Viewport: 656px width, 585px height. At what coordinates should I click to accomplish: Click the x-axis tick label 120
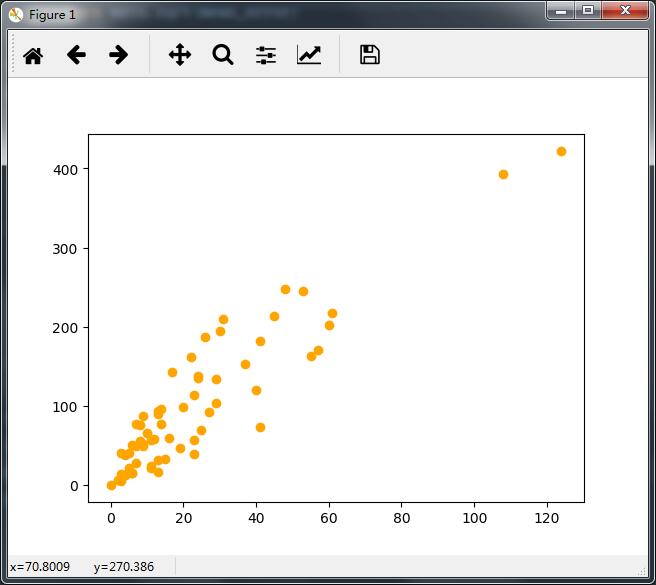(546, 518)
